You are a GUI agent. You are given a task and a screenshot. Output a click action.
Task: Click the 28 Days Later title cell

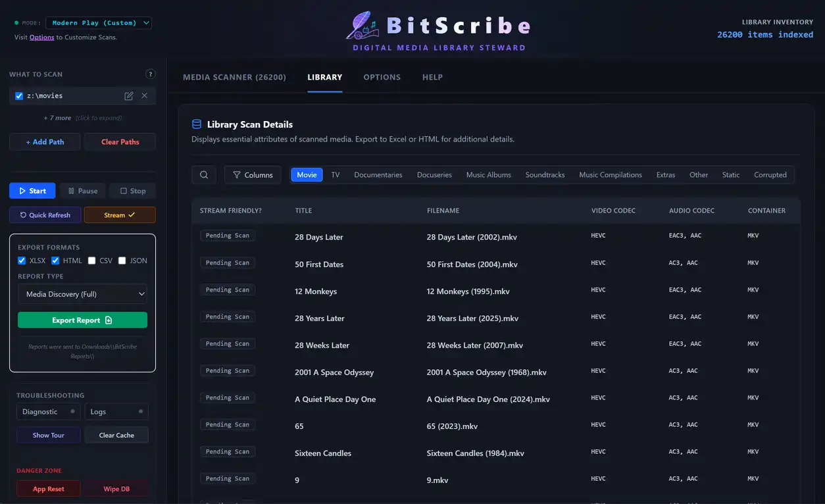click(319, 238)
